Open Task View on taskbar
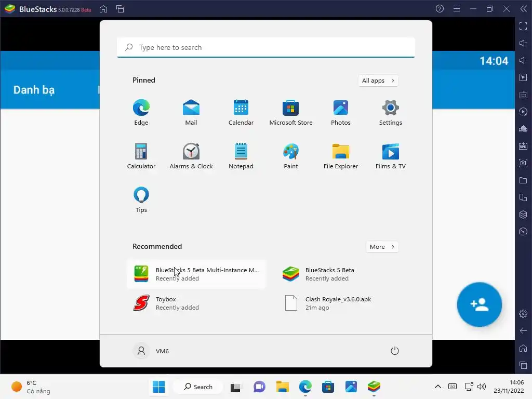Image resolution: width=532 pixels, height=399 pixels. click(236, 387)
